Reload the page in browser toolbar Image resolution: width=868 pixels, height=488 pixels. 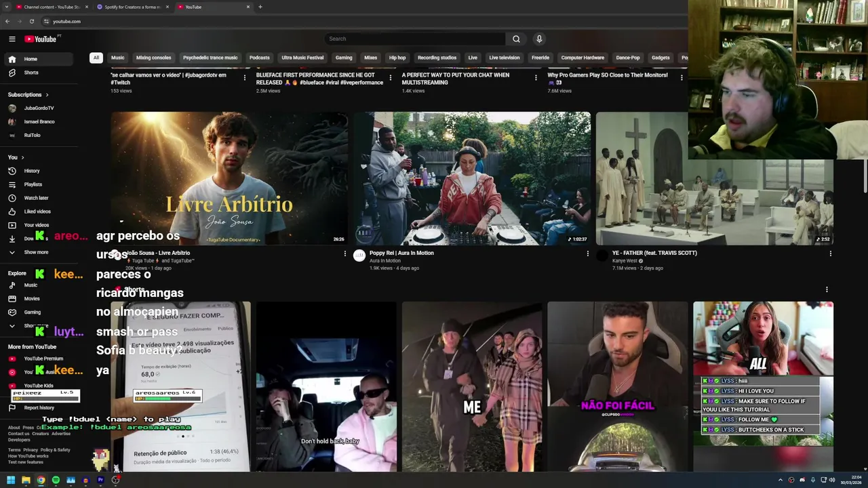pyautogui.click(x=31, y=21)
